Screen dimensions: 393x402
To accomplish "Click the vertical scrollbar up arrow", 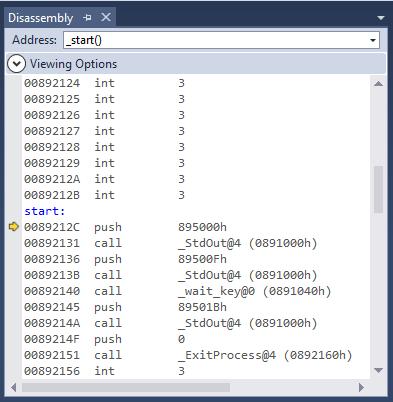I will [x=378, y=84].
